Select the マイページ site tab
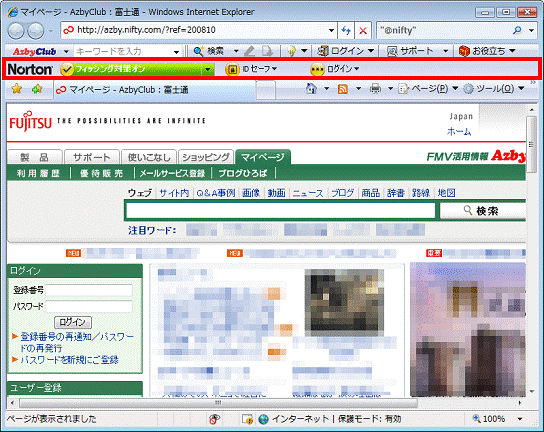The image size is (544, 432). pos(263,157)
